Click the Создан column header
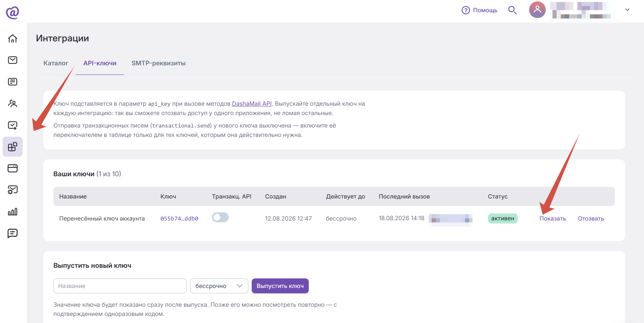The width and height of the screenshot is (644, 323). pos(276,196)
